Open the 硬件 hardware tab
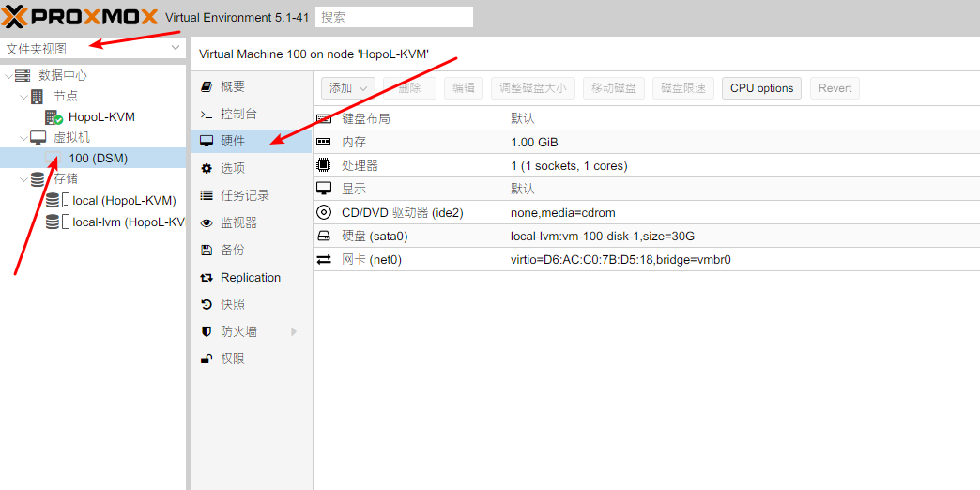The image size is (980, 490). click(252, 141)
